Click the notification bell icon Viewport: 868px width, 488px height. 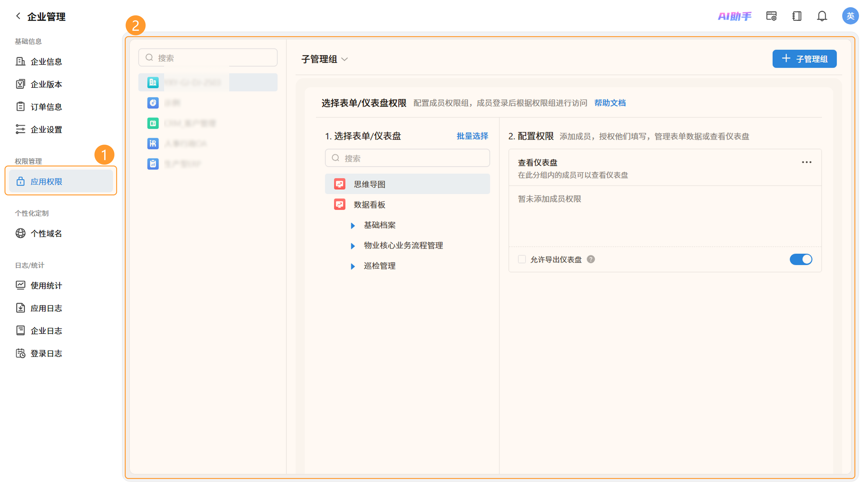pyautogui.click(x=822, y=16)
